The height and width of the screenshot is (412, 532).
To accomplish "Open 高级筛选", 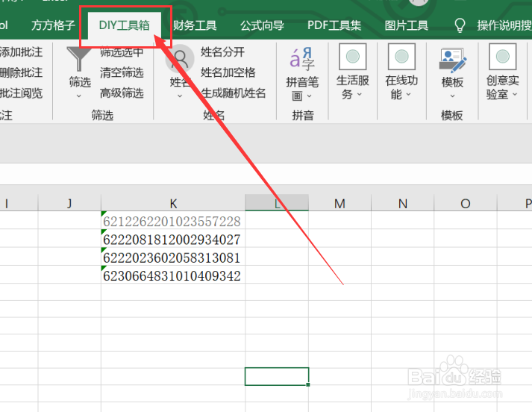I will click(x=122, y=93).
